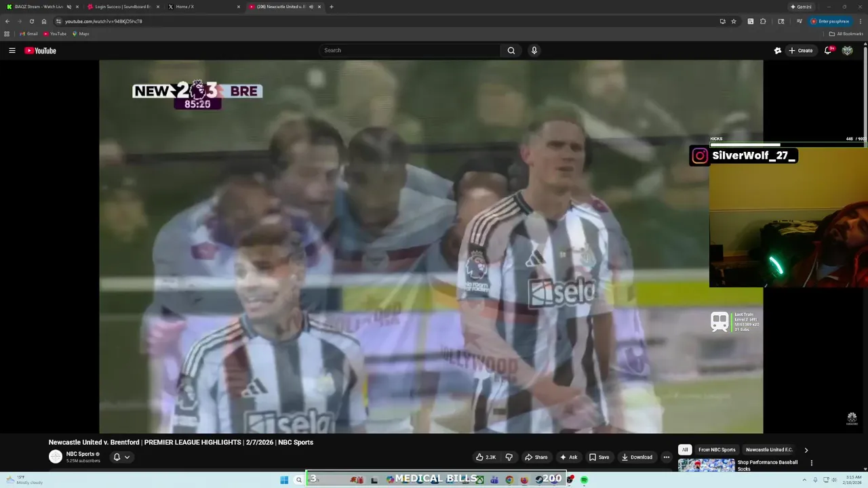Switch to the Home / X tab

point(203,7)
